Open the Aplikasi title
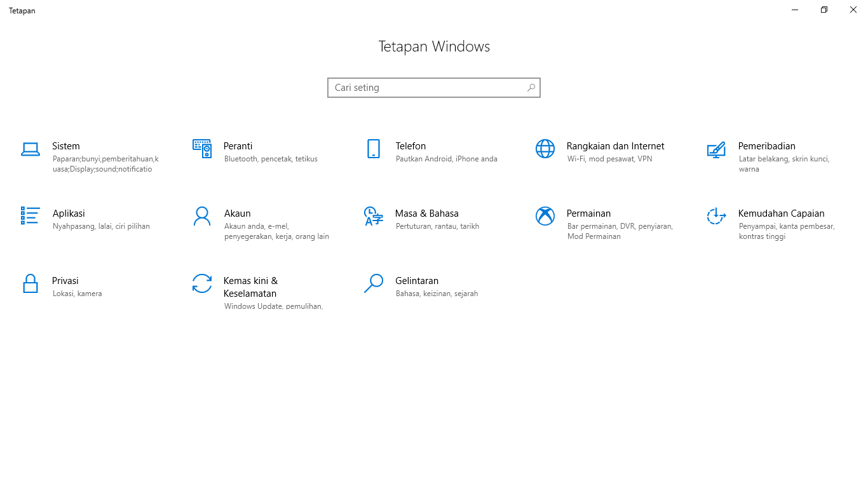 69,213
